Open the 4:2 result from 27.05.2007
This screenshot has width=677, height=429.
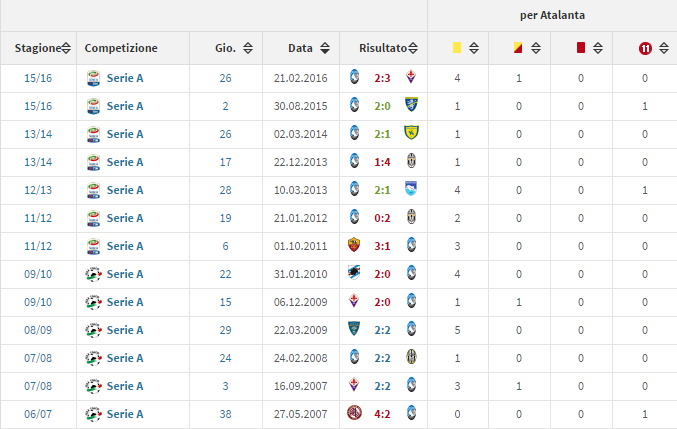tap(382, 413)
